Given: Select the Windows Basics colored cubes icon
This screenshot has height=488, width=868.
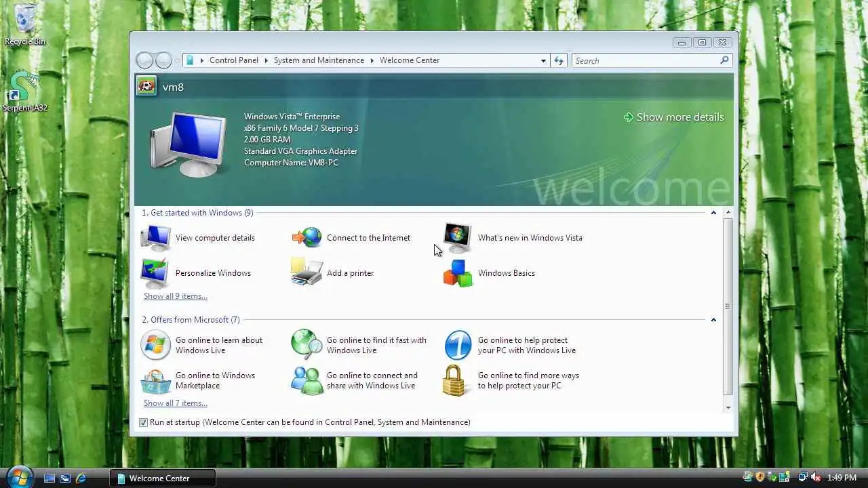Looking at the screenshot, I should (x=458, y=273).
